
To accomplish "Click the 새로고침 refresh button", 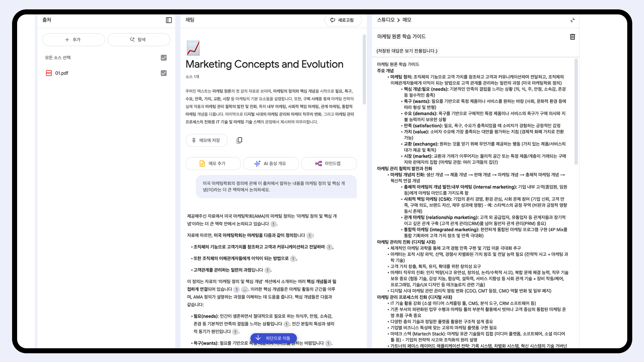I will tap(342, 20).
